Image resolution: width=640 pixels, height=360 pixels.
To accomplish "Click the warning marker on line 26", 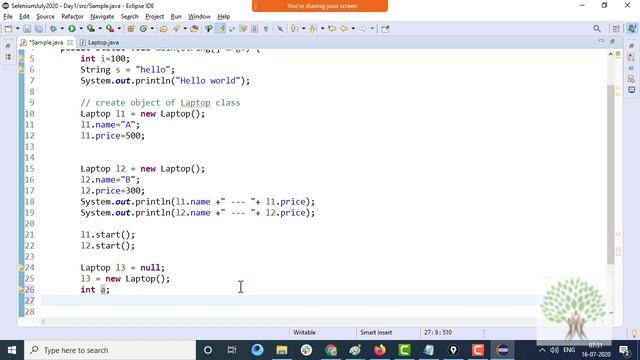I will [x=21, y=290].
